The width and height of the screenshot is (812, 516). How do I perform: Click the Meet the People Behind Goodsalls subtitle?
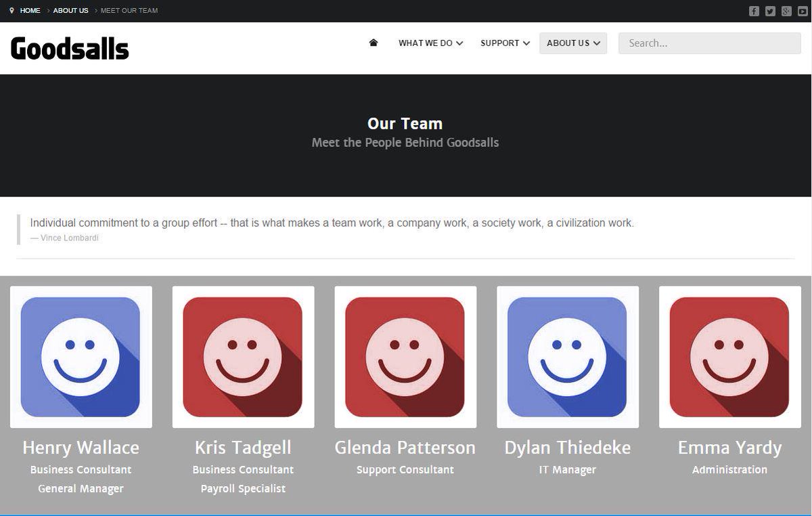(x=405, y=143)
